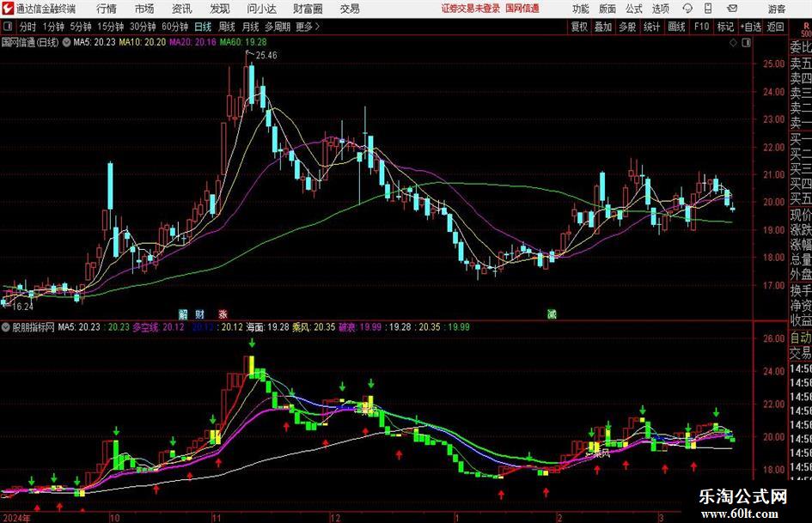Click the 解 event marker below the chart

[183, 313]
